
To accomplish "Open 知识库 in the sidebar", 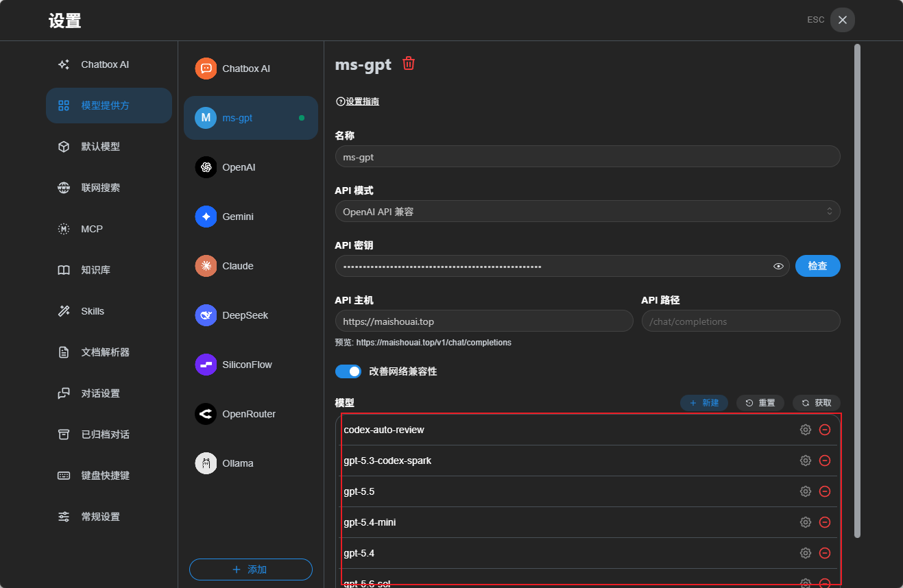I will [x=109, y=270].
